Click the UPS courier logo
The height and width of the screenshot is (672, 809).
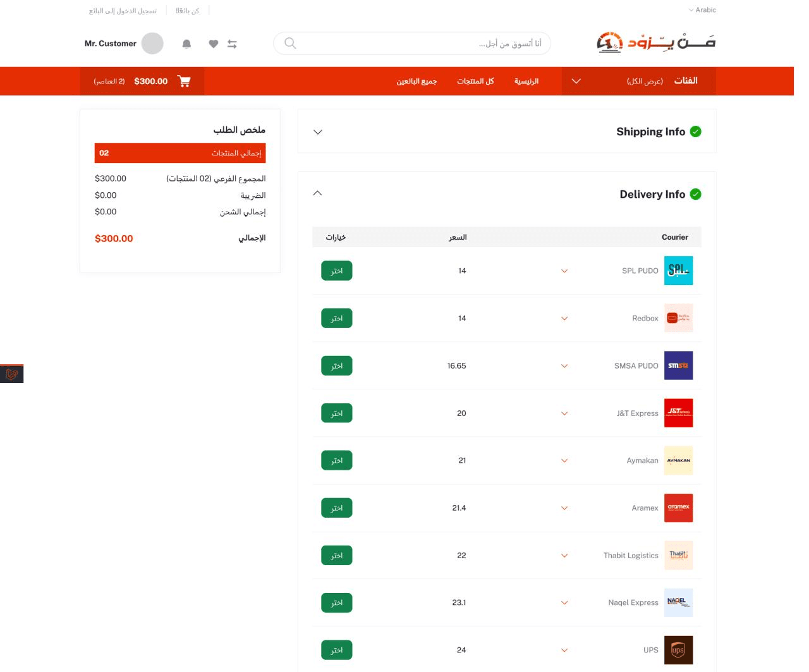click(x=678, y=650)
